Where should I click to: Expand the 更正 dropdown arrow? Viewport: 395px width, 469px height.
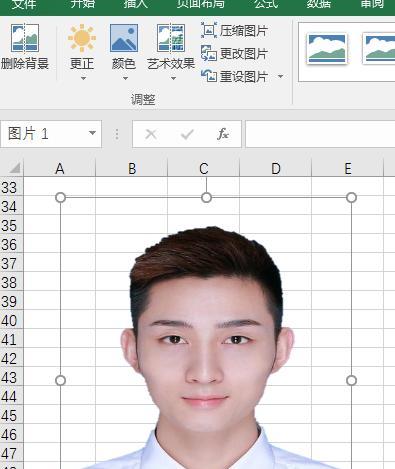click(83, 78)
